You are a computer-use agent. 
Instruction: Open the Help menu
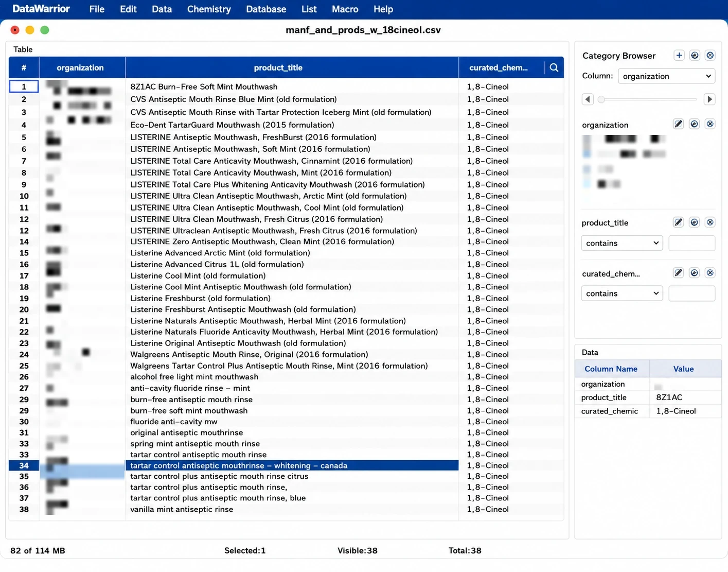click(x=383, y=9)
